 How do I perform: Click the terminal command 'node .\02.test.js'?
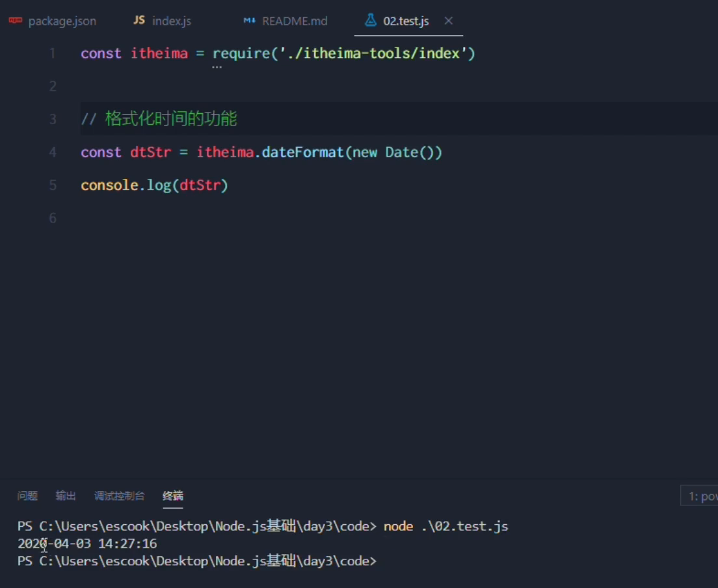pyautogui.click(x=446, y=526)
